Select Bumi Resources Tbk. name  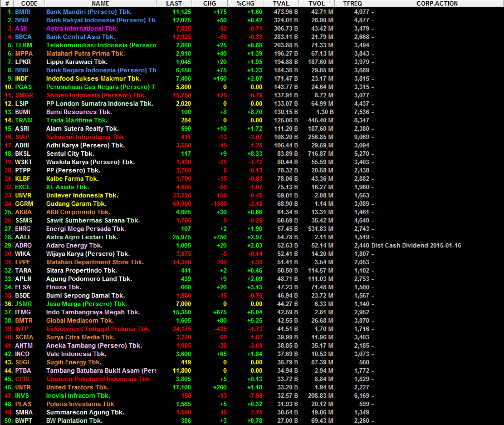[79, 112]
